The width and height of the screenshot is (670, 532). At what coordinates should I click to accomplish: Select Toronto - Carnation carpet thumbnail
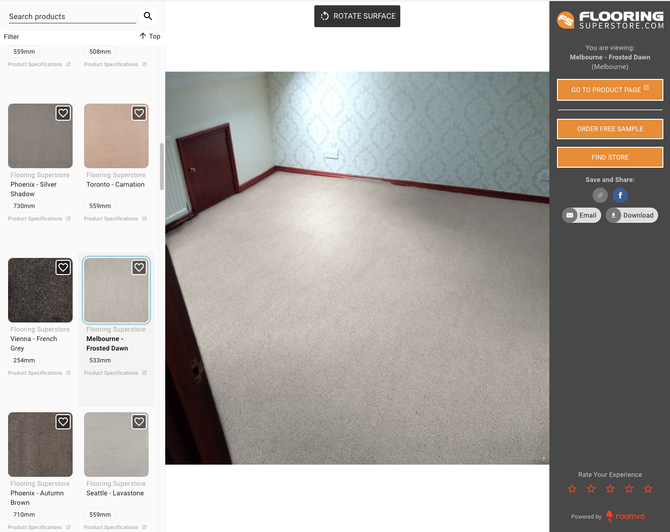(116, 136)
